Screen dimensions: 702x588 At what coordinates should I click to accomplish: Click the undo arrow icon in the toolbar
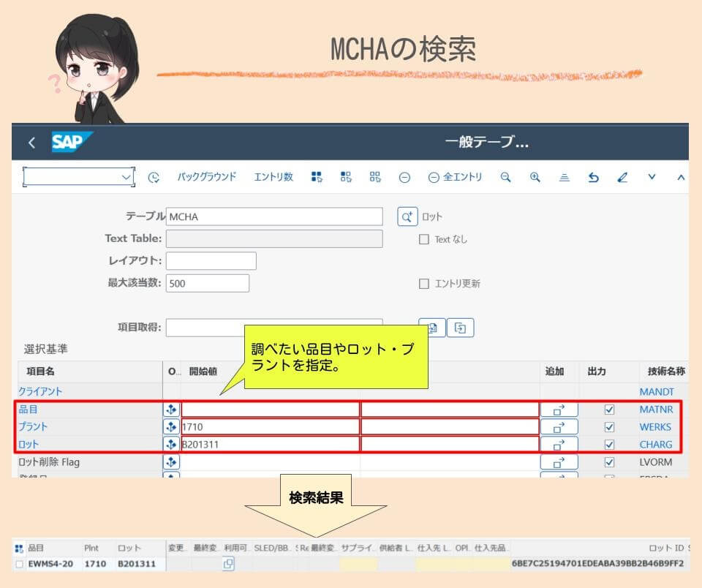[x=593, y=177]
